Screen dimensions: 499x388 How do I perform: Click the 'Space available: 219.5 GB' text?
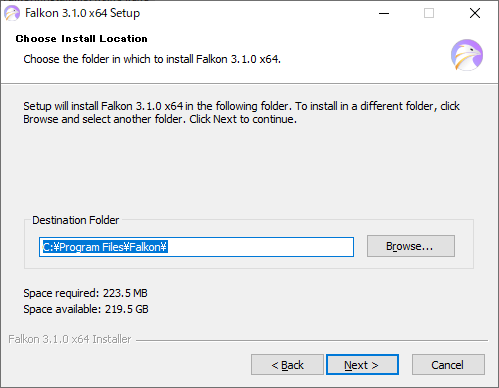point(86,309)
